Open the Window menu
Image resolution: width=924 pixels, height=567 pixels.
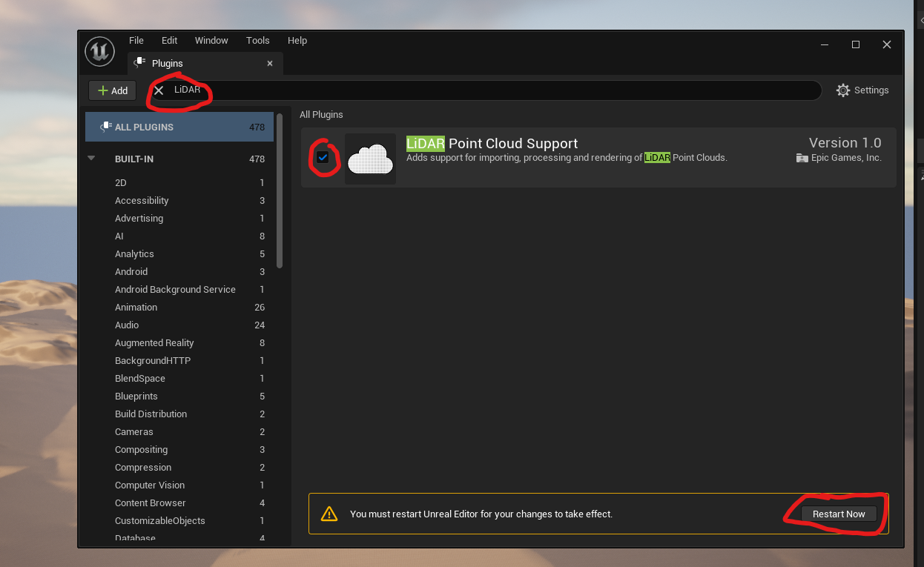tap(211, 41)
